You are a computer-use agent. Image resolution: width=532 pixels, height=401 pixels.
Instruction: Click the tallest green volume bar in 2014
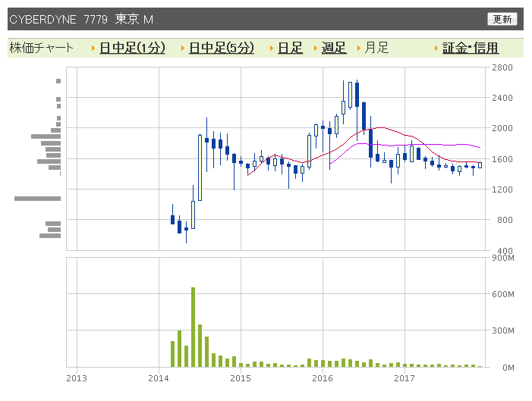click(x=193, y=327)
